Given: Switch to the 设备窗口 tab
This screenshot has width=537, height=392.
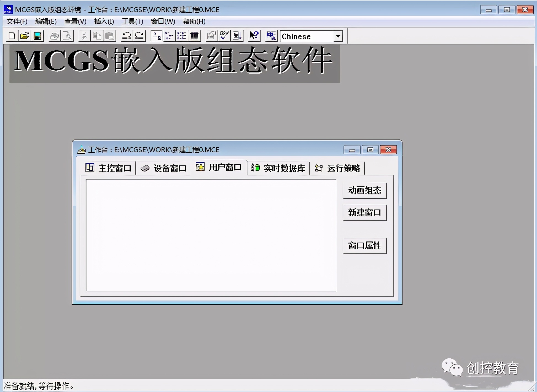Looking at the screenshot, I should 163,168.
